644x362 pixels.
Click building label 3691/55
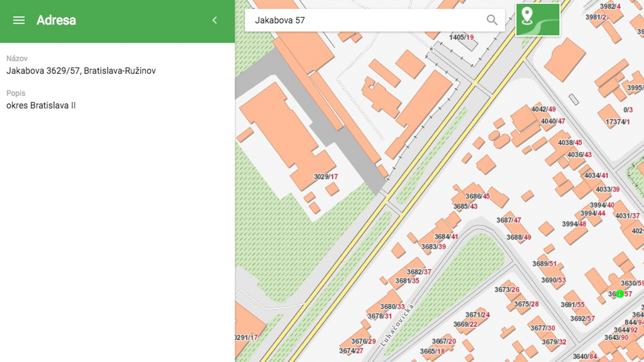[x=573, y=305]
